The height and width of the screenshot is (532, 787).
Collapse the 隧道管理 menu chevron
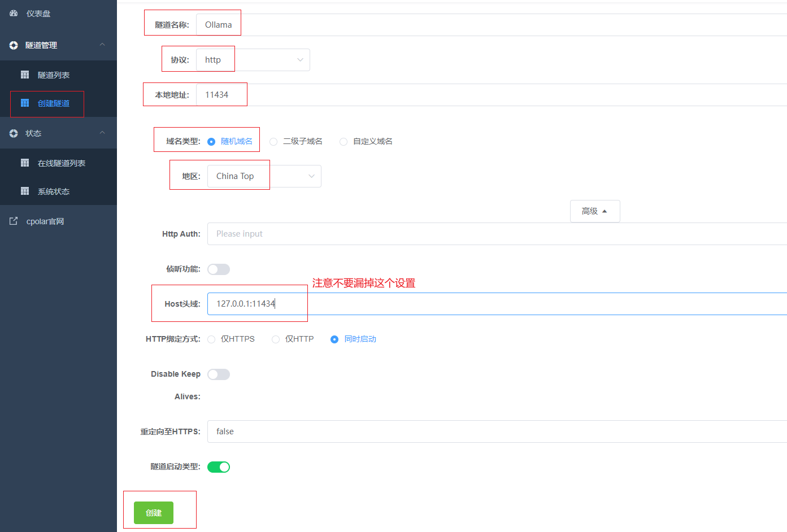[x=102, y=45]
